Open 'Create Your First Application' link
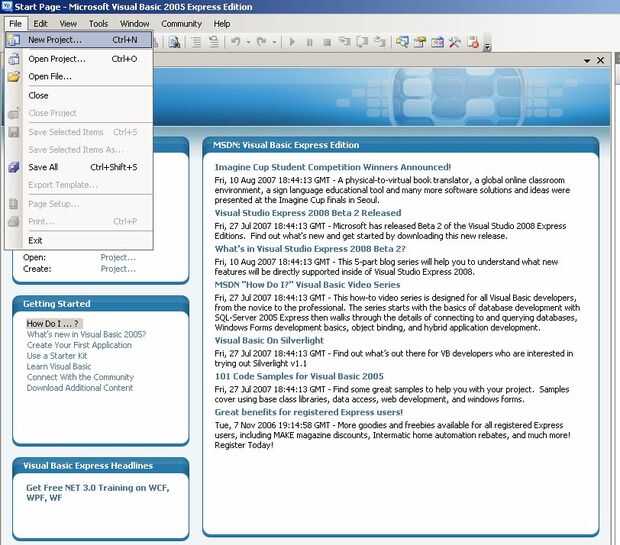The width and height of the screenshot is (620, 545). point(79,345)
